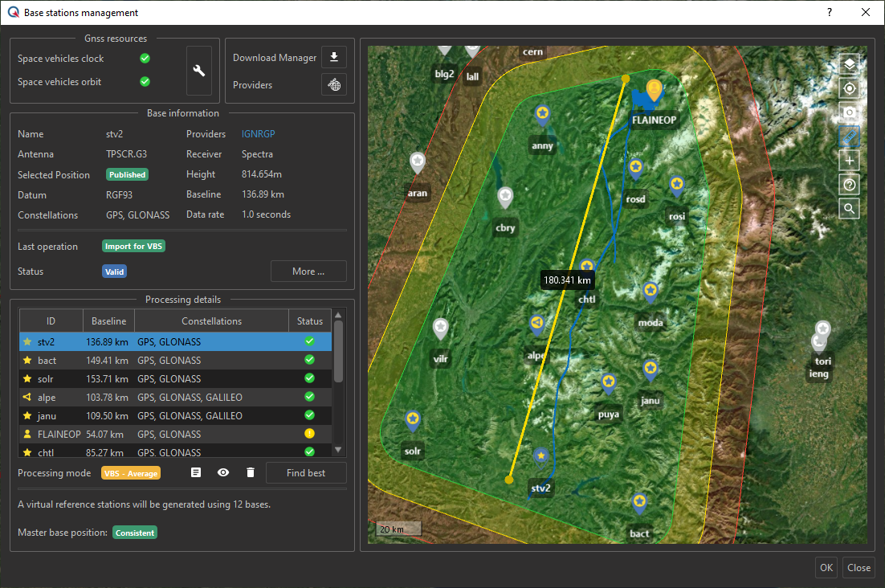Open the processing report document icon
885x588 pixels.
click(196, 473)
